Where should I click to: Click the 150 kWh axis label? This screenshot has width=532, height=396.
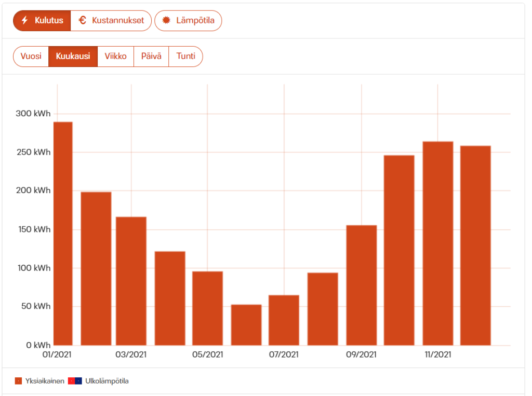34,229
